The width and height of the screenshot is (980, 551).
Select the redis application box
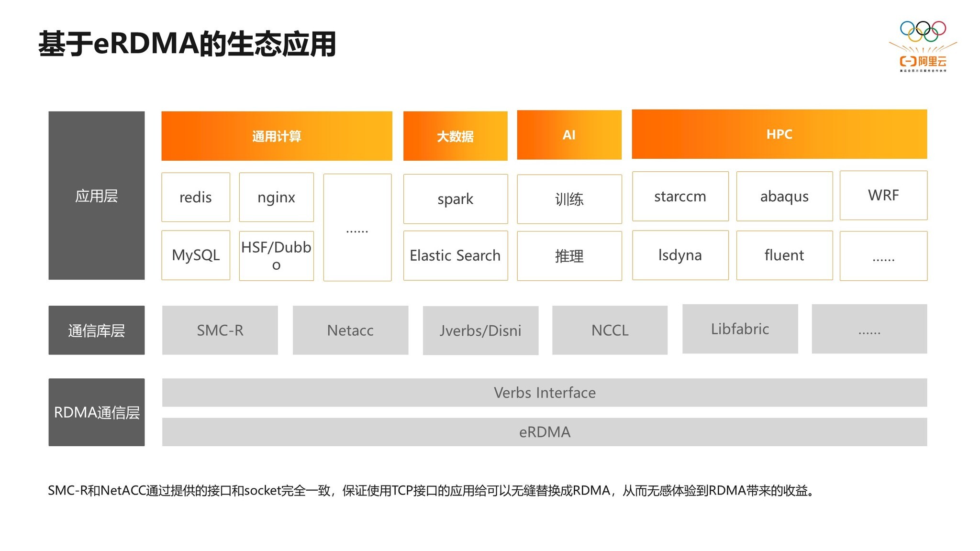pos(196,197)
